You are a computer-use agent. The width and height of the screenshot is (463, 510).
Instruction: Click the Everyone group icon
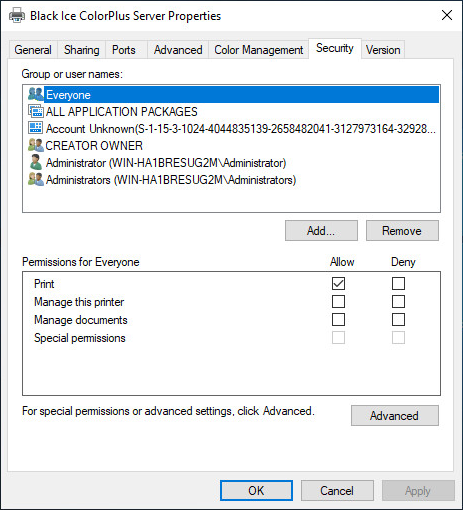click(x=36, y=94)
